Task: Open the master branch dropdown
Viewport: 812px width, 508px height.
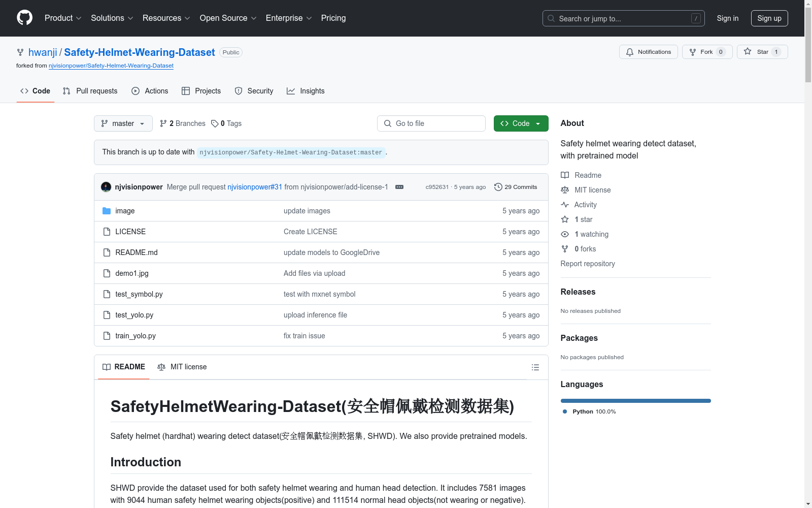Action: (123, 123)
